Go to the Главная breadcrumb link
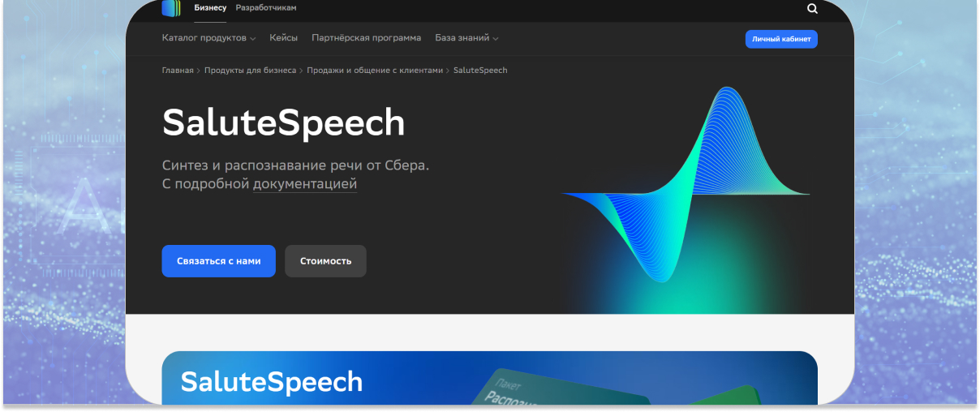 point(178,71)
